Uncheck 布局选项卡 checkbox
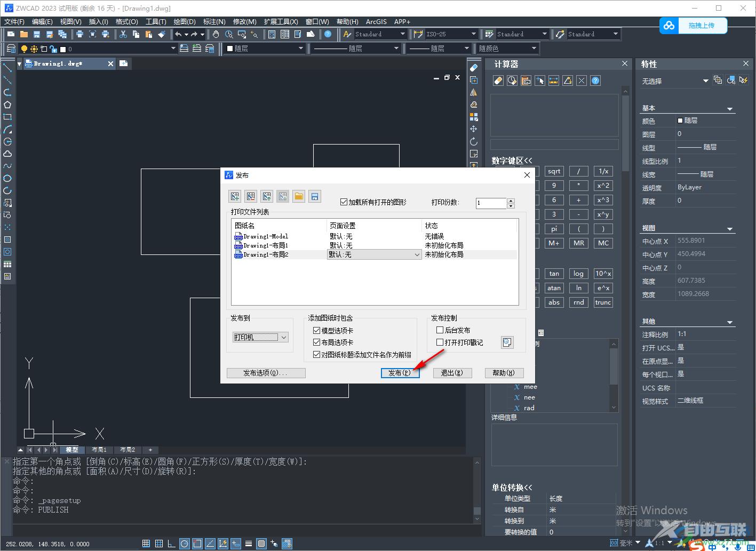Screen dimensions: 756x551 316,342
